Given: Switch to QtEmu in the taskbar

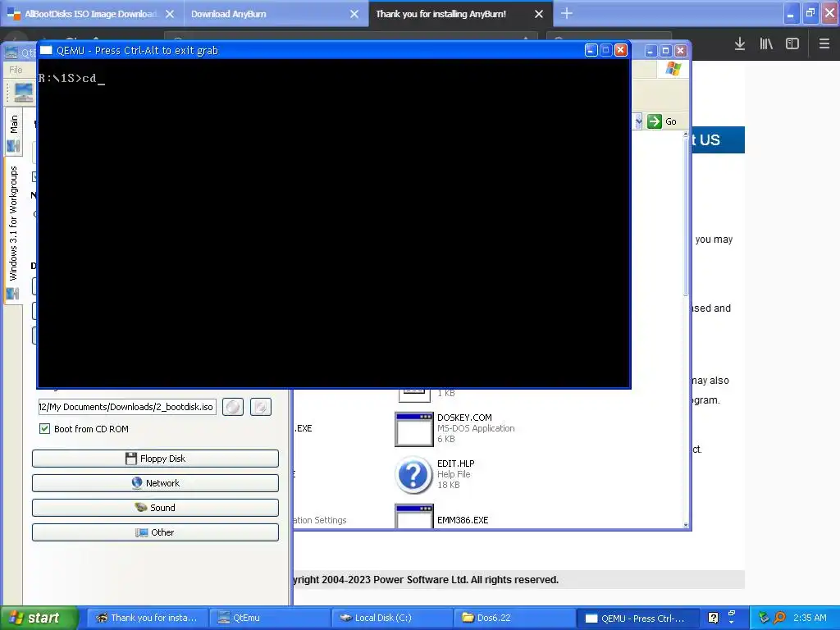Looking at the screenshot, I should point(269,619).
